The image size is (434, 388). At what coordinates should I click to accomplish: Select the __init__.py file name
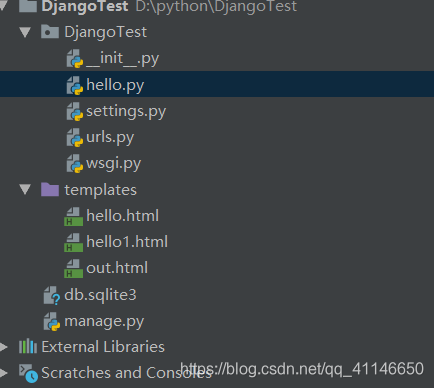tap(122, 59)
